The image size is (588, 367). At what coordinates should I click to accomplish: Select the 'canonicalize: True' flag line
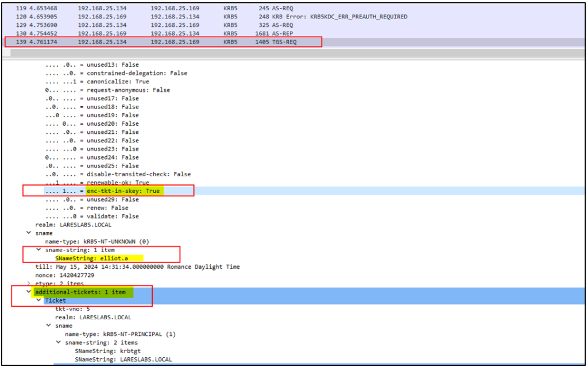point(97,82)
